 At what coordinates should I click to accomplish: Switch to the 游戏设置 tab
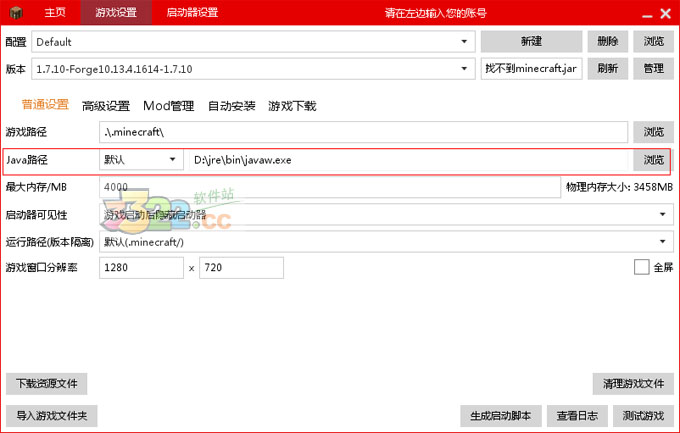[x=116, y=12]
